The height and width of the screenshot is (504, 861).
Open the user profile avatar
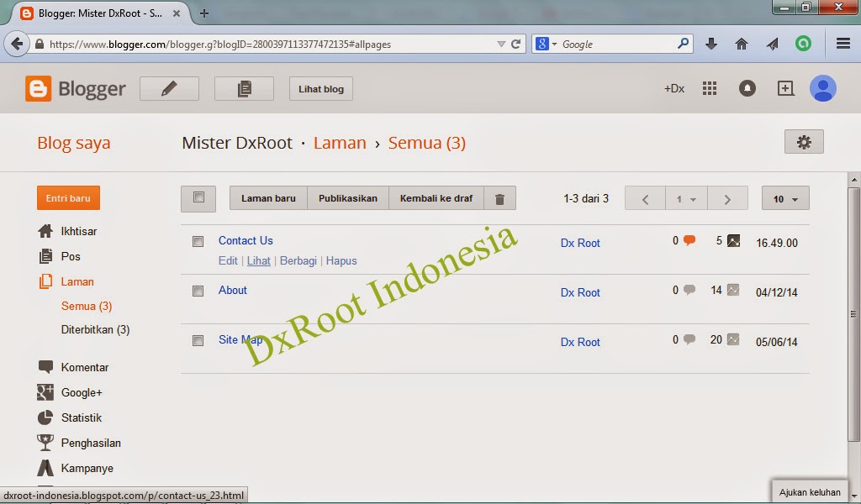(822, 88)
